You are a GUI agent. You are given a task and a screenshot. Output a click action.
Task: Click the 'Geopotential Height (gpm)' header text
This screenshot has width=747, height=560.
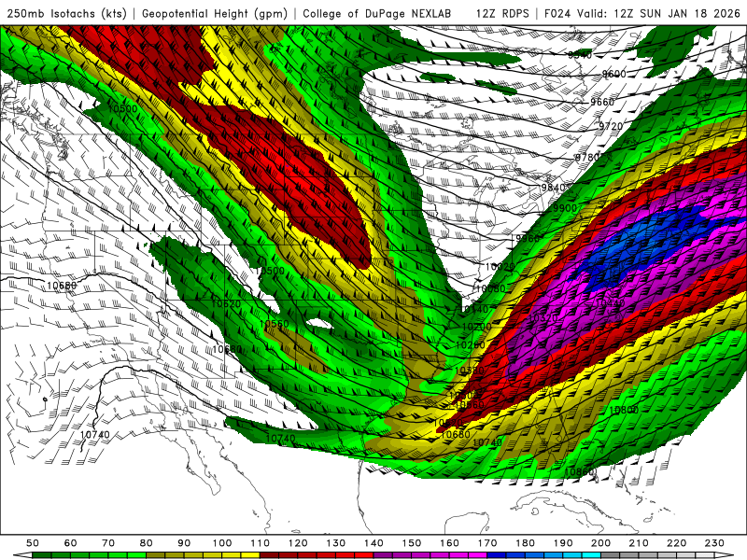(215, 13)
